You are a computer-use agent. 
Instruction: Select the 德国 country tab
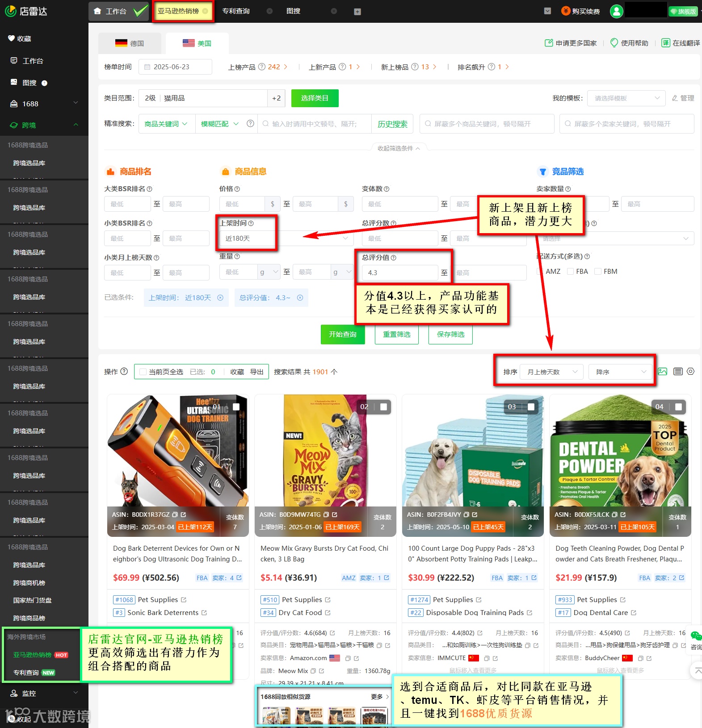[x=130, y=43]
